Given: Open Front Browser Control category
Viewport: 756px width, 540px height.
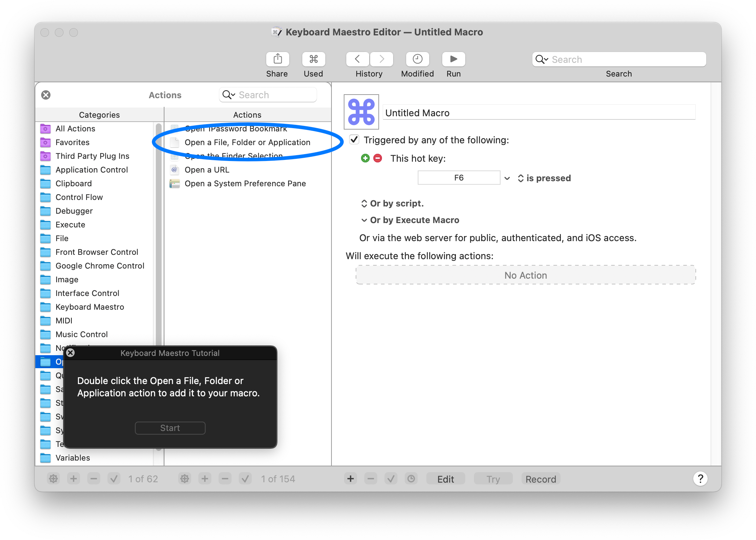Looking at the screenshot, I should [x=96, y=252].
